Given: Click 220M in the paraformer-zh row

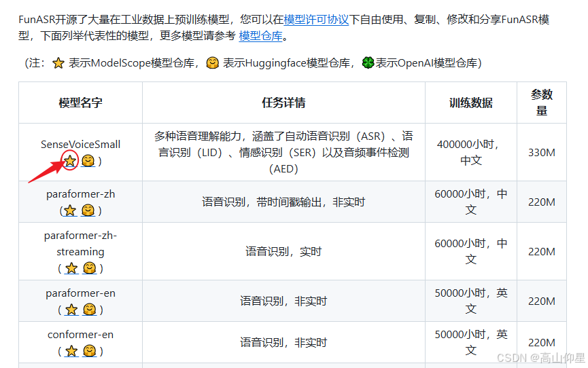Looking at the screenshot, I should [x=542, y=202].
